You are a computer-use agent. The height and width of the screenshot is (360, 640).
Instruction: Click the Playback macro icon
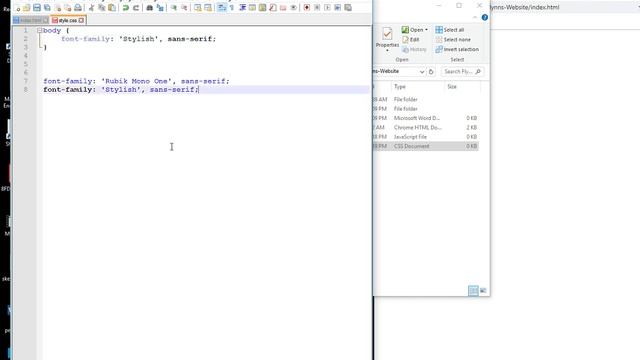click(327, 8)
